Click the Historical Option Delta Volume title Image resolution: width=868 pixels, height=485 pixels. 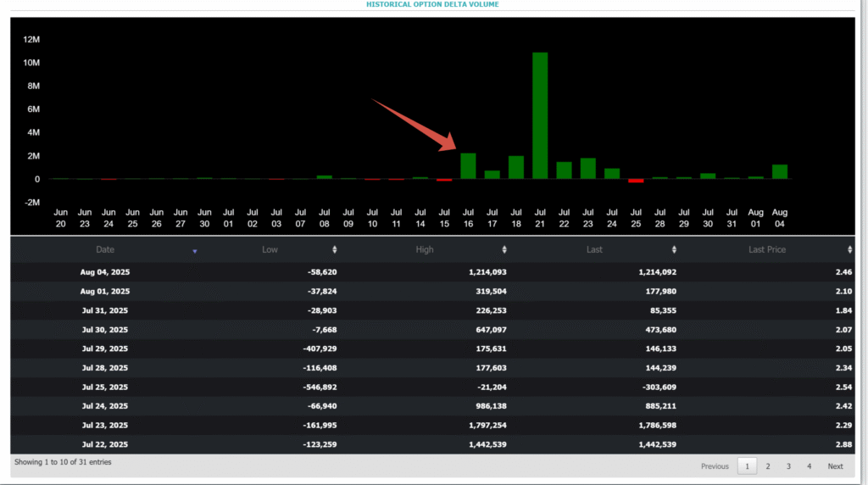tap(432, 4)
